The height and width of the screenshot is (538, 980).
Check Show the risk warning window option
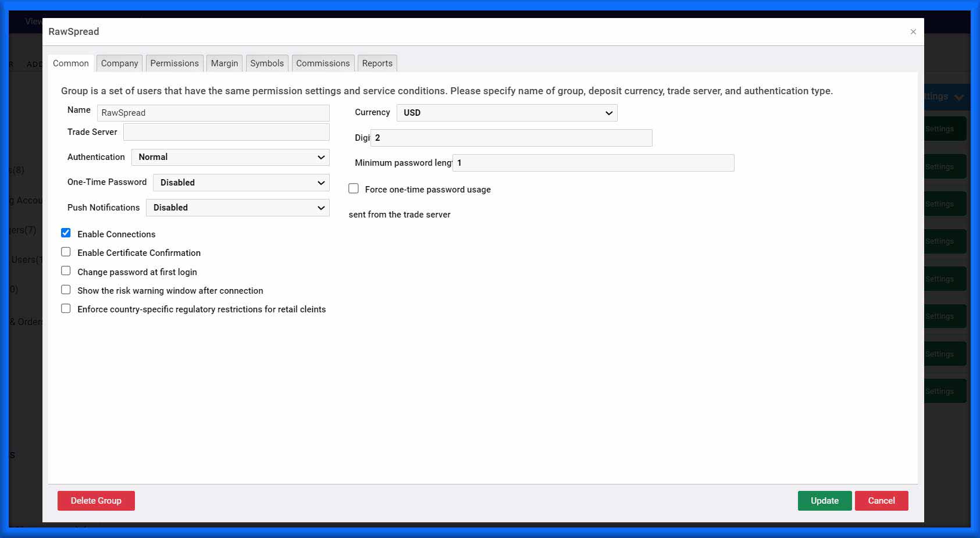point(66,290)
